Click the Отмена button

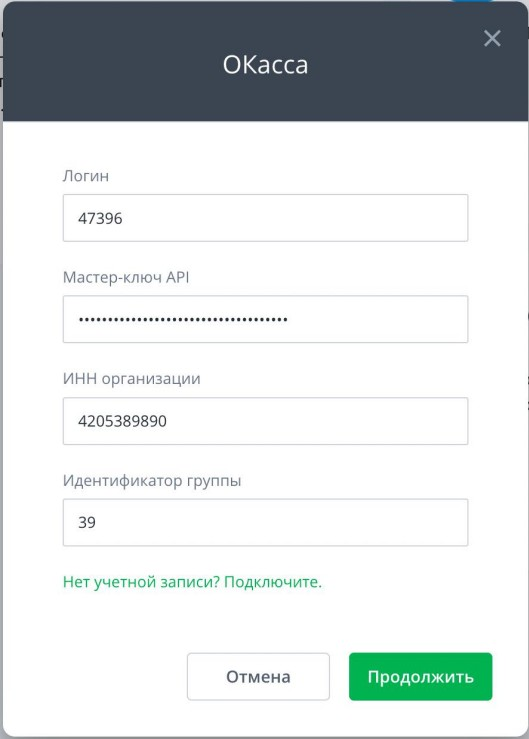click(258, 676)
